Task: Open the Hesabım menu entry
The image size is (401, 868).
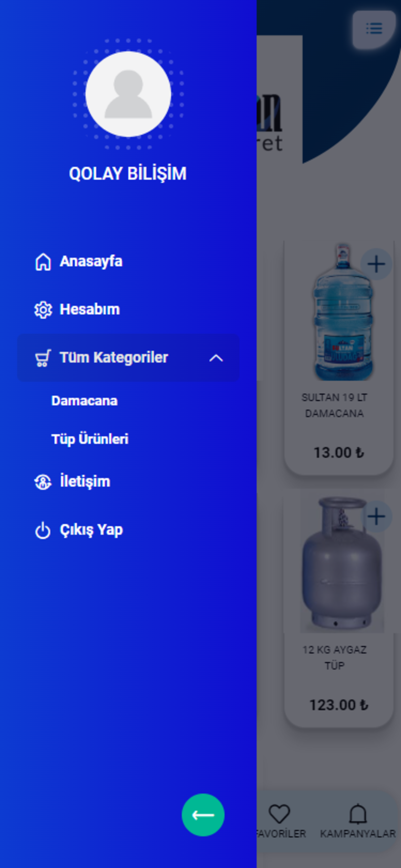Action: pos(90,309)
